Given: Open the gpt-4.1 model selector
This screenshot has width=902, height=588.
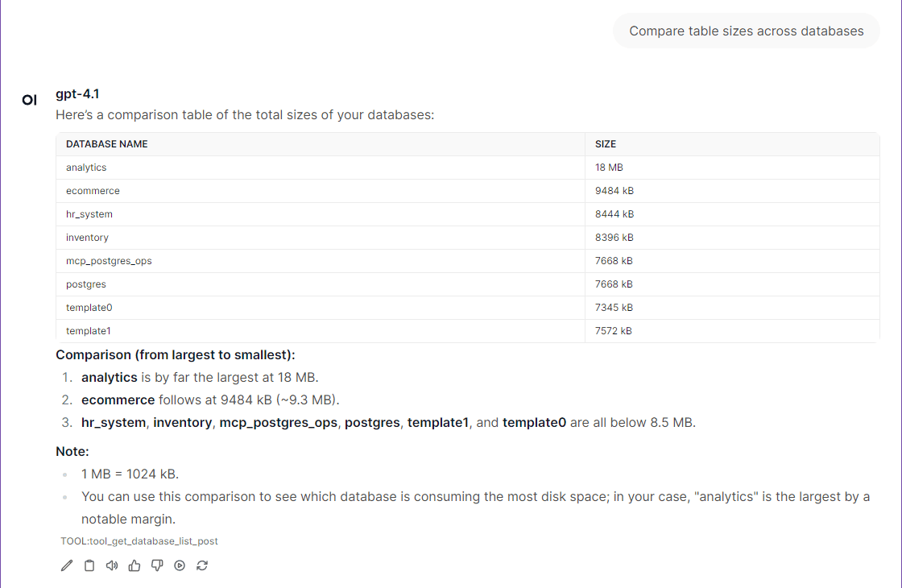Looking at the screenshot, I should pos(77,93).
